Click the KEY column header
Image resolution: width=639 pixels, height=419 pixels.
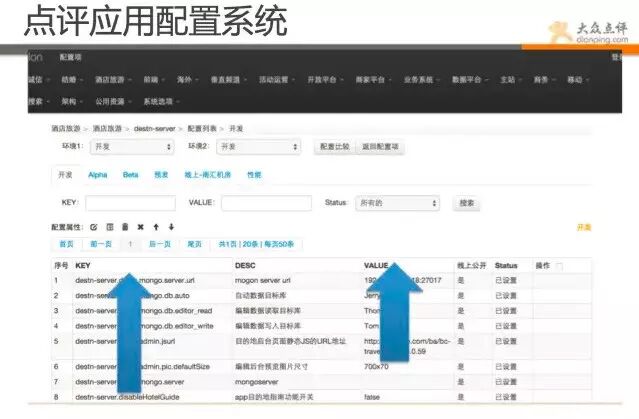(83, 266)
